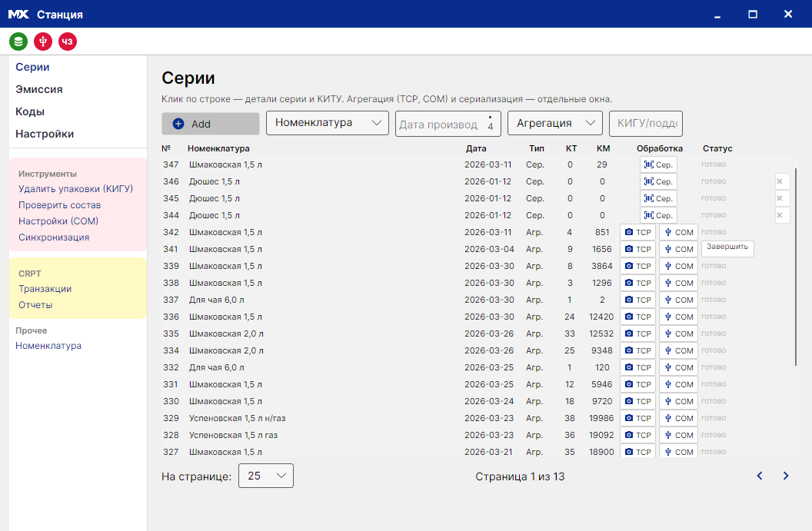812x531 pixels.
Task: Open COM USB for series 330
Action: click(678, 401)
